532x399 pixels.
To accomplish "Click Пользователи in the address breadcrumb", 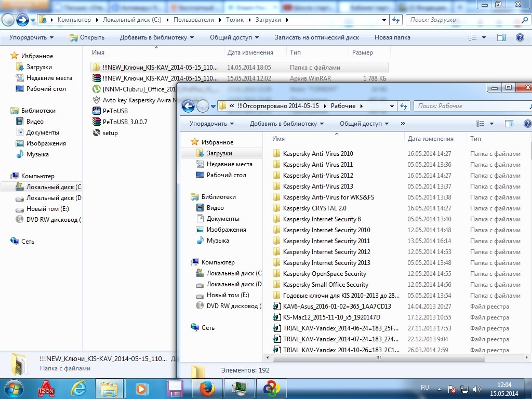I will (194, 20).
